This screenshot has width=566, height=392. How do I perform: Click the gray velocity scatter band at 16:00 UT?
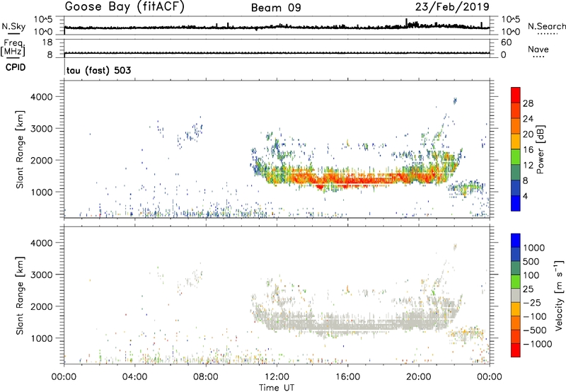(347, 325)
